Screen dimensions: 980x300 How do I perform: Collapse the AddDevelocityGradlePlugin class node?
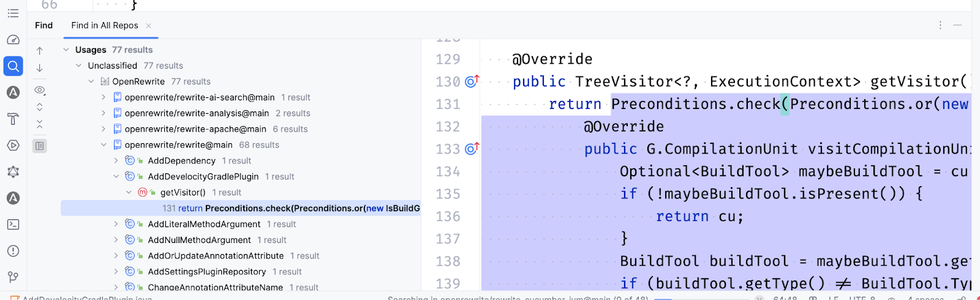coord(116,176)
